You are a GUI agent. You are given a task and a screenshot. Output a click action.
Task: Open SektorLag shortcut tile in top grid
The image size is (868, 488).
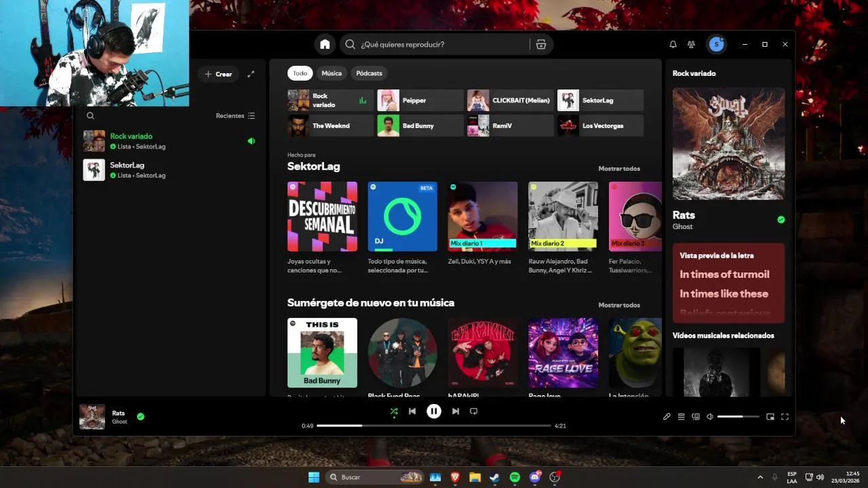point(600,100)
